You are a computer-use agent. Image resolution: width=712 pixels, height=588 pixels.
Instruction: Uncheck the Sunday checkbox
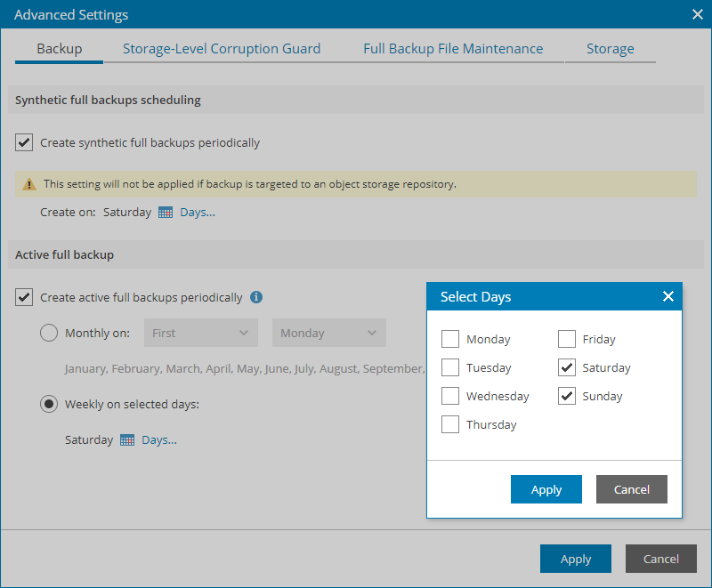click(x=567, y=396)
